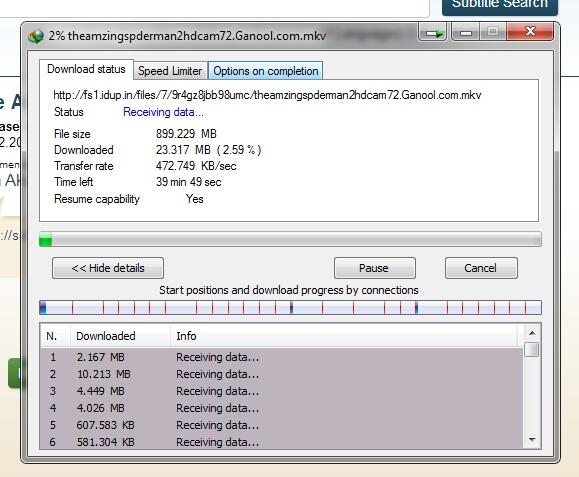Click the Subtitle Search button in browser behind
This screenshot has height=477, width=579.
pos(500,6)
